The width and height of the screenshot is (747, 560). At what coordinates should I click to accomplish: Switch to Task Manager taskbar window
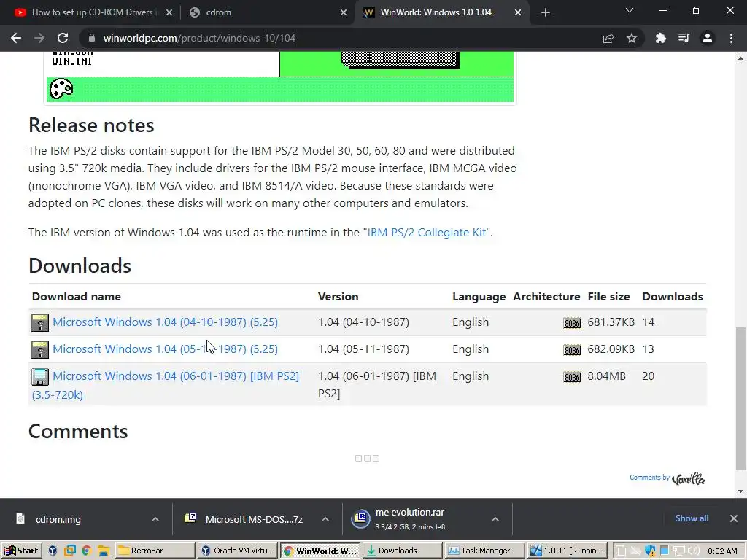click(x=484, y=551)
